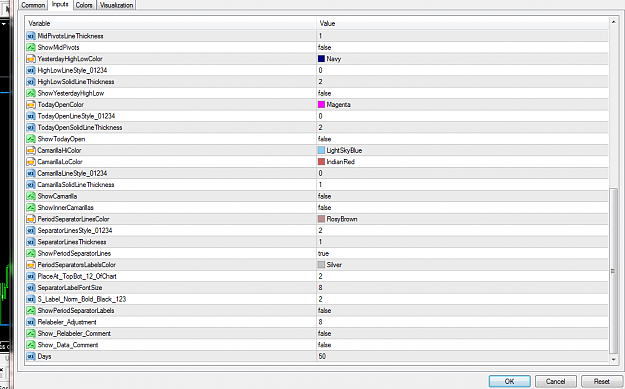625x389 pixels.
Task: Click the scrollbar down arrow
Action: coord(613,360)
